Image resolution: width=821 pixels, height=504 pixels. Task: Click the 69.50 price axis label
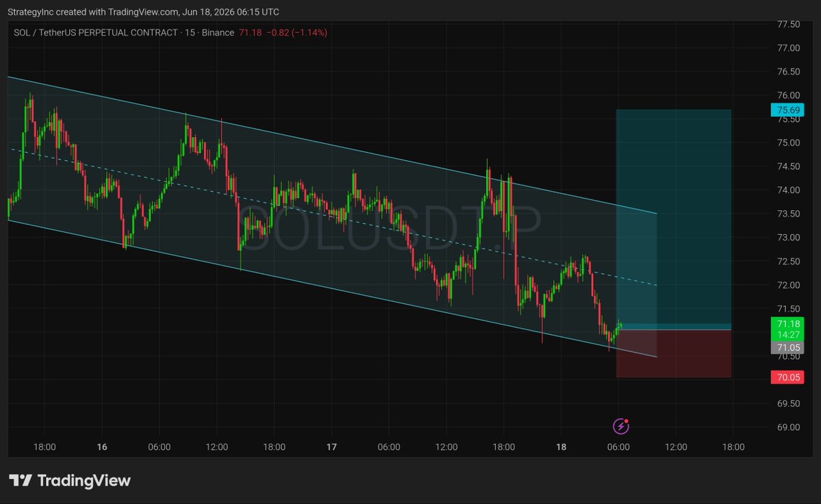point(789,403)
